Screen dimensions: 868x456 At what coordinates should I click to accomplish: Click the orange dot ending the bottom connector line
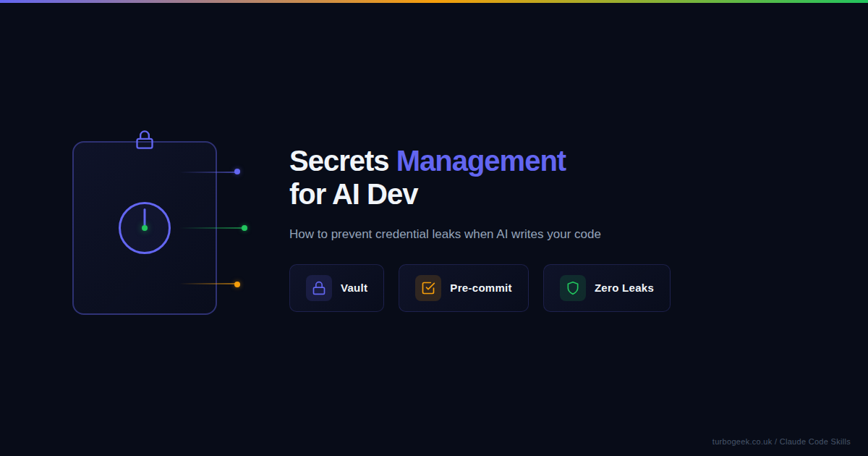[237, 284]
